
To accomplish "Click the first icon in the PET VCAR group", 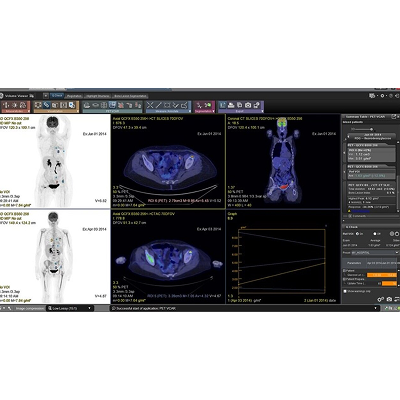I will tap(87, 105).
